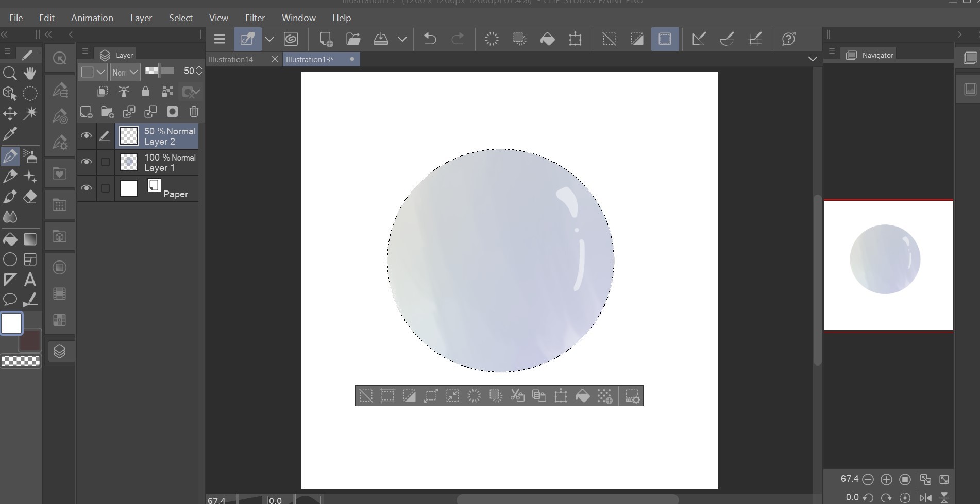Switch to the Illustration14 tab
This screenshot has height=504, width=980.
(231, 59)
